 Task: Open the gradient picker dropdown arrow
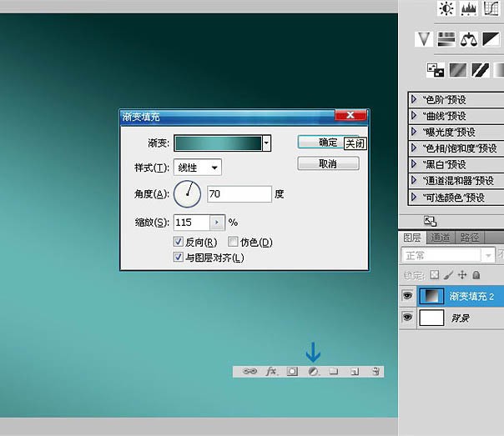tap(267, 143)
